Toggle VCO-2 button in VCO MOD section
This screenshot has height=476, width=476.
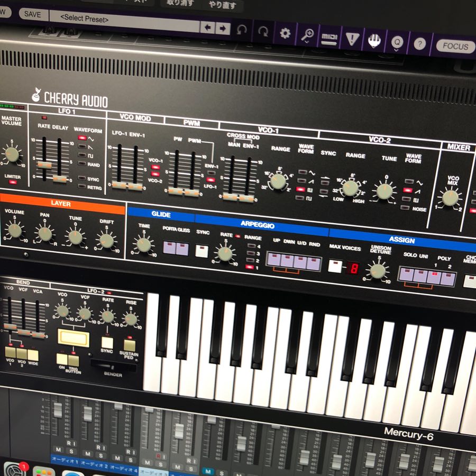[155, 174]
